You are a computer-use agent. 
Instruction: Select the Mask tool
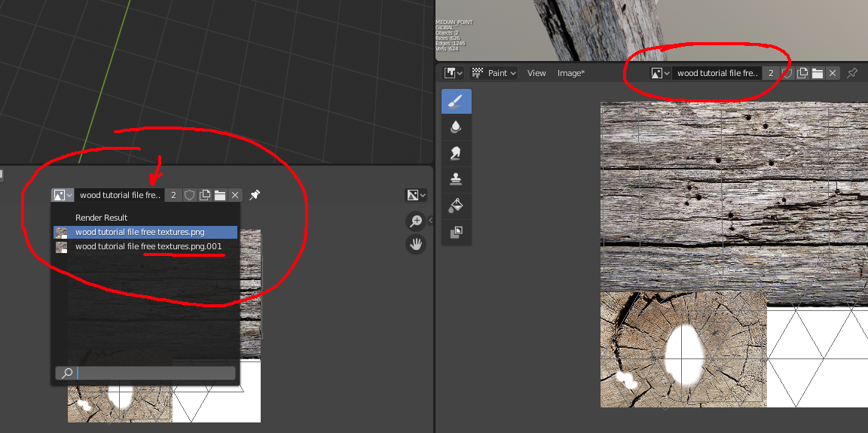456,232
